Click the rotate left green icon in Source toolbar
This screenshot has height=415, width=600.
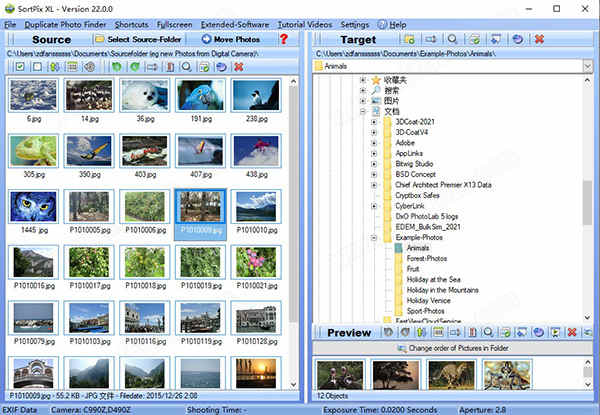coord(117,67)
